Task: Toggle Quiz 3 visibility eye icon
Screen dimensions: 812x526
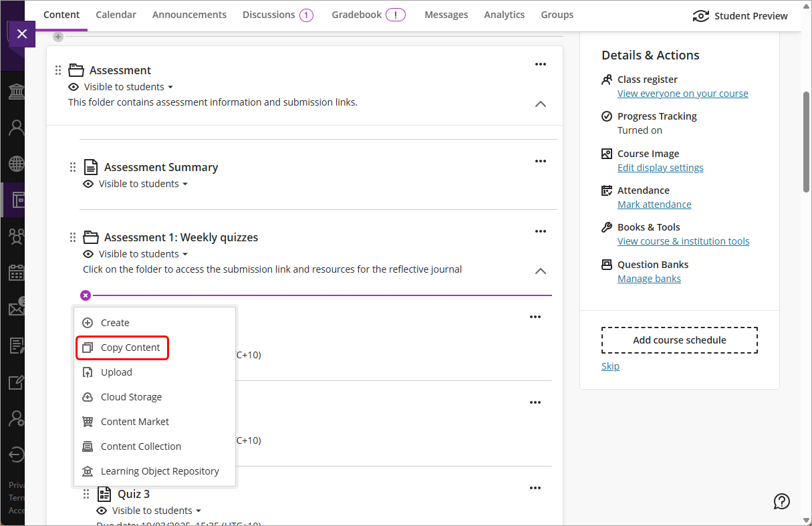Action: pos(102,511)
